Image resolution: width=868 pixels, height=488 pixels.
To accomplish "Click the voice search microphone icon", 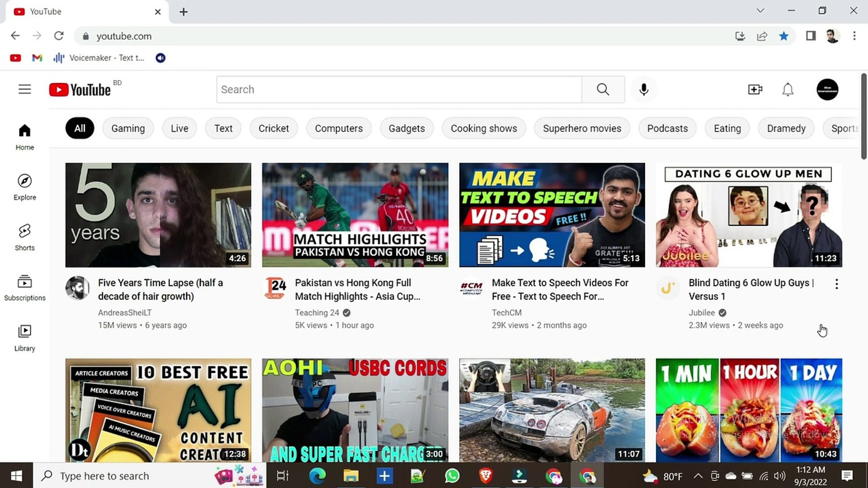I will coord(644,89).
